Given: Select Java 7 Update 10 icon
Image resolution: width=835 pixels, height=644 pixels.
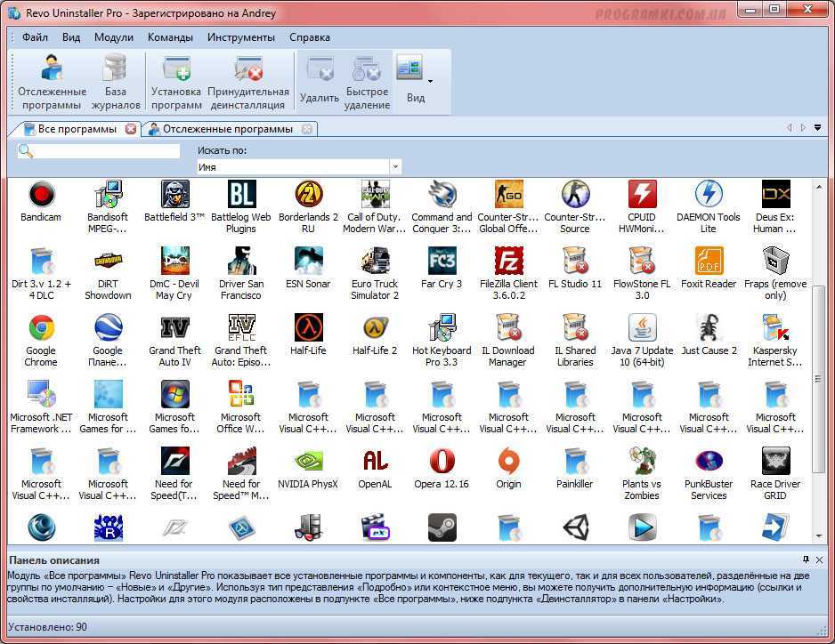Looking at the screenshot, I should (642, 327).
